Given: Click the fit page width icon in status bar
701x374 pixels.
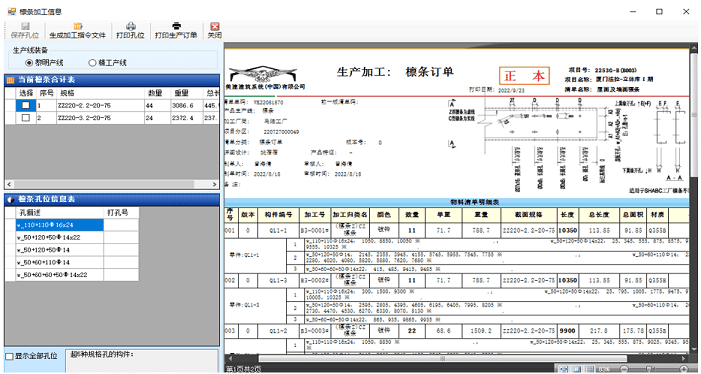Looking at the screenshot, I should (564, 370).
